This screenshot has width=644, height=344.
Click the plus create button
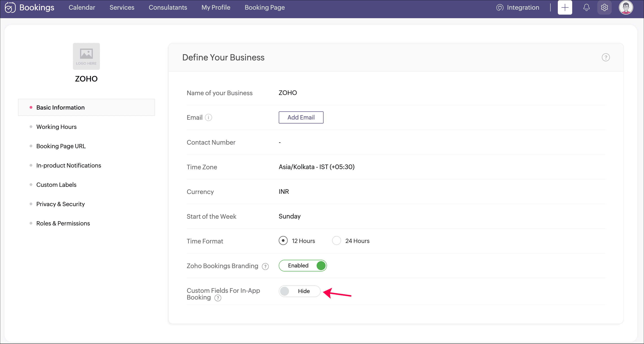click(x=565, y=7)
